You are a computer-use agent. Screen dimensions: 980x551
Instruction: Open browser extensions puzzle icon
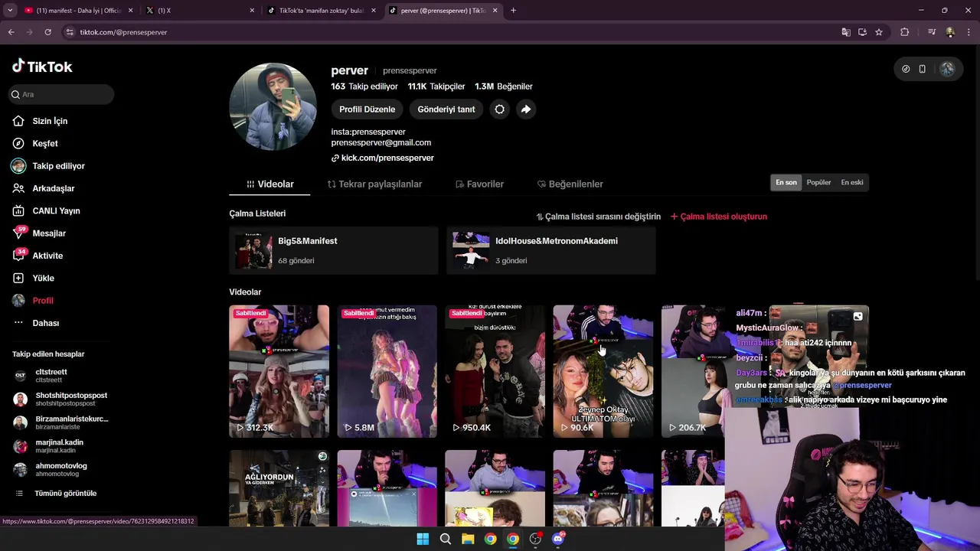(x=904, y=32)
